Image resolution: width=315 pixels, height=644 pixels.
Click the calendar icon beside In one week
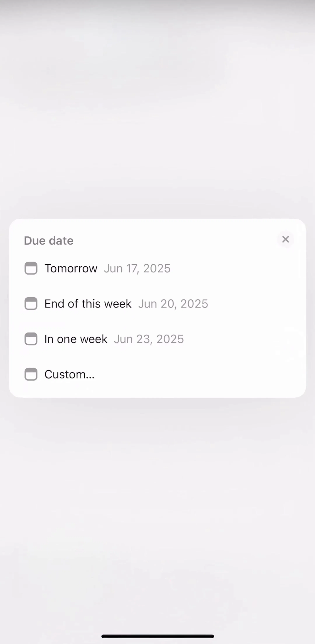(31, 339)
